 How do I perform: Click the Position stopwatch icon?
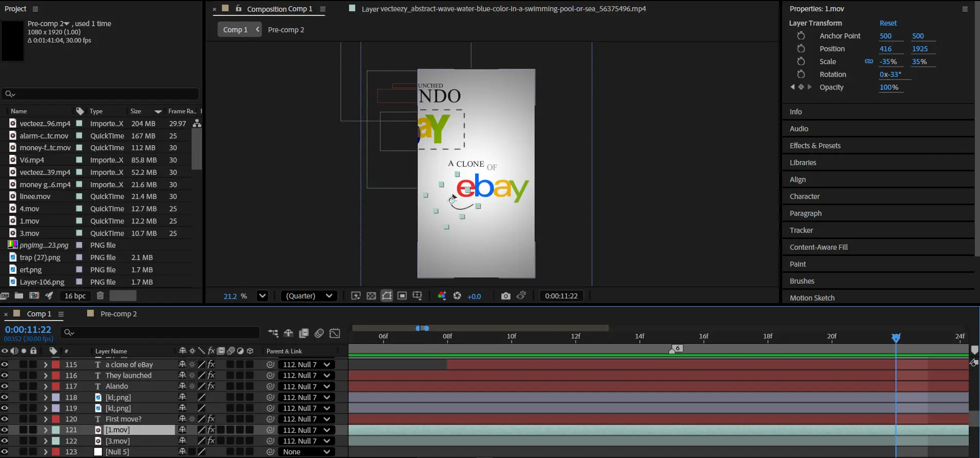tap(801, 49)
